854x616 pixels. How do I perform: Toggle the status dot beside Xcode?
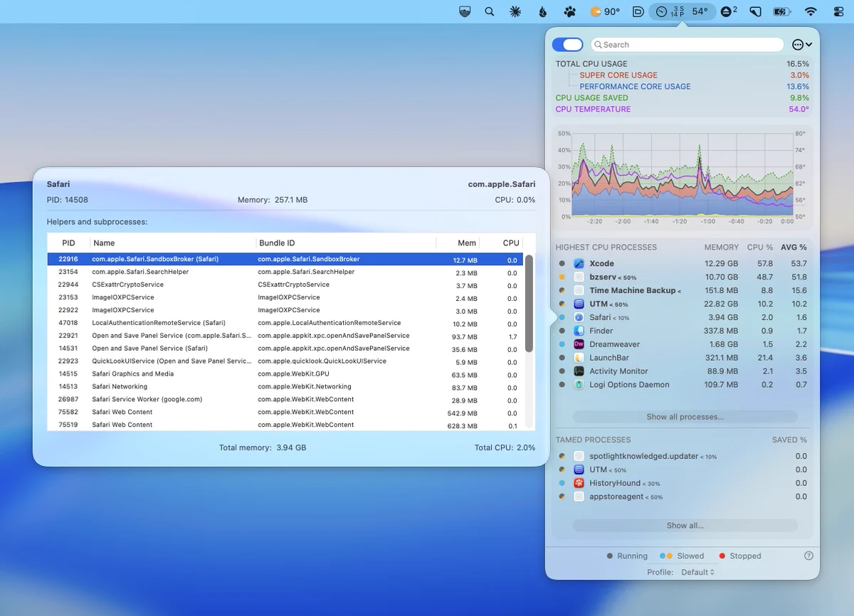pos(562,264)
